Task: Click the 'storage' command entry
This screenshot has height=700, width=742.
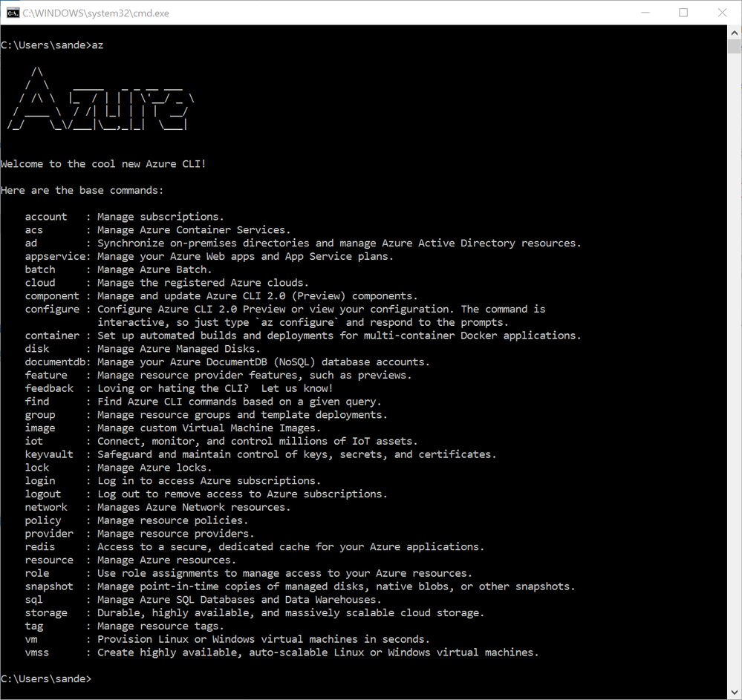Action: click(x=46, y=612)
